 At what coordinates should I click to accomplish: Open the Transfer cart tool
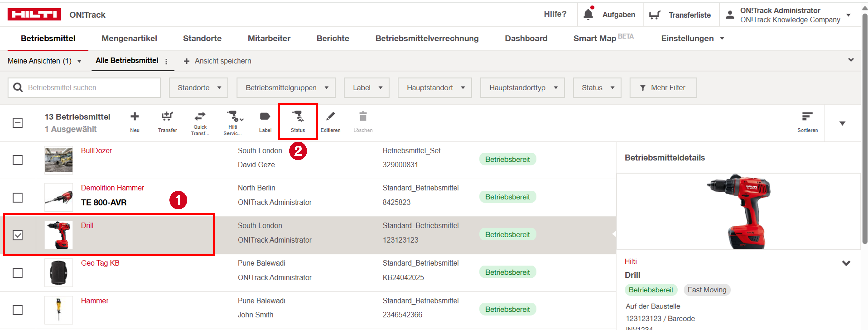[167, 117]
